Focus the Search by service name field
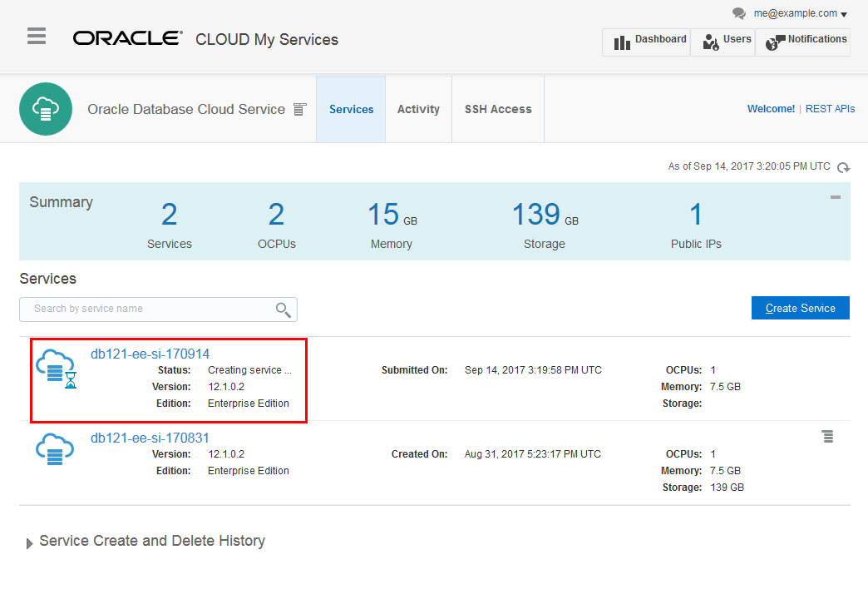Image resolution: width=868 pixels, height=614 pixels. click(158, 309)
